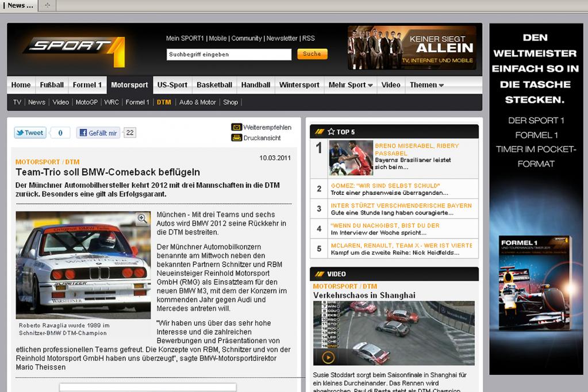This screenshot has height=392, width=588.
Task: Open the Community link
Action: [x=247, y=39]
